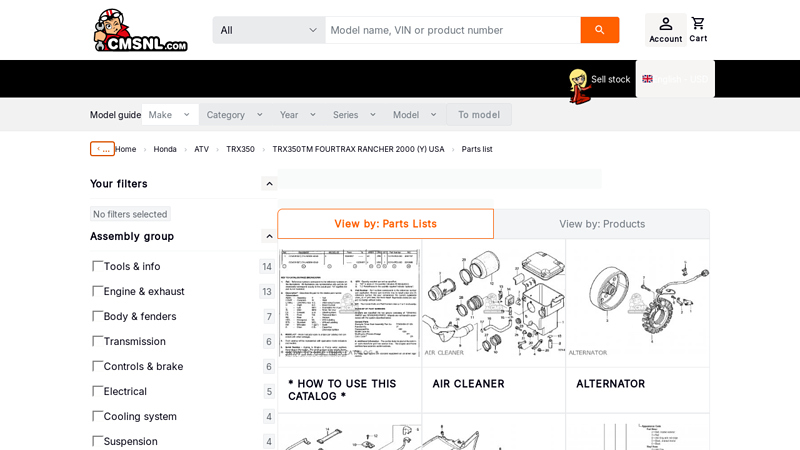The height and width of the screenshot is (450, 800).
Task: Click the Sell stock mascot icon
Action: tap(580, 86)
